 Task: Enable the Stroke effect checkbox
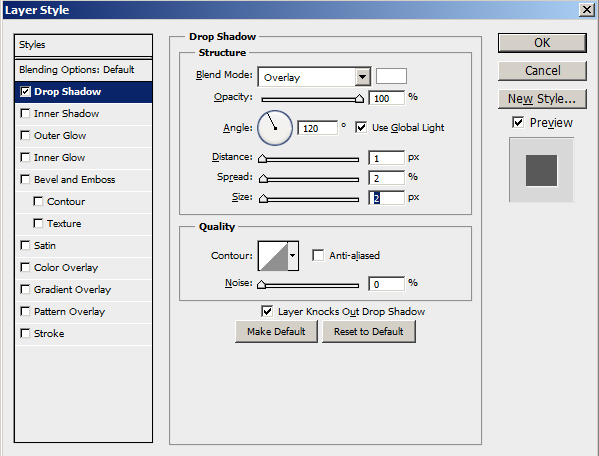click(x=25, y=333)
